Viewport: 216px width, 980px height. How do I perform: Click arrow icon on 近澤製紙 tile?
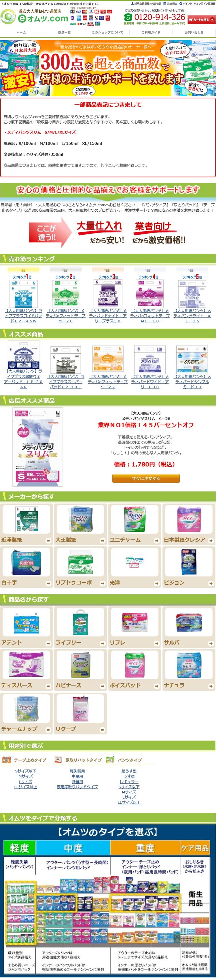pos(48,540)
